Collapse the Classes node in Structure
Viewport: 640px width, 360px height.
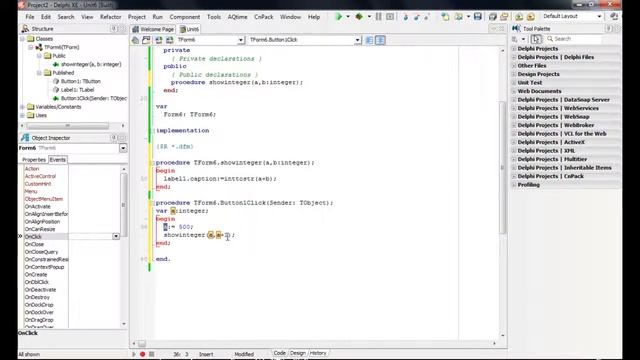pyautogui.click(x=22, y=39)
